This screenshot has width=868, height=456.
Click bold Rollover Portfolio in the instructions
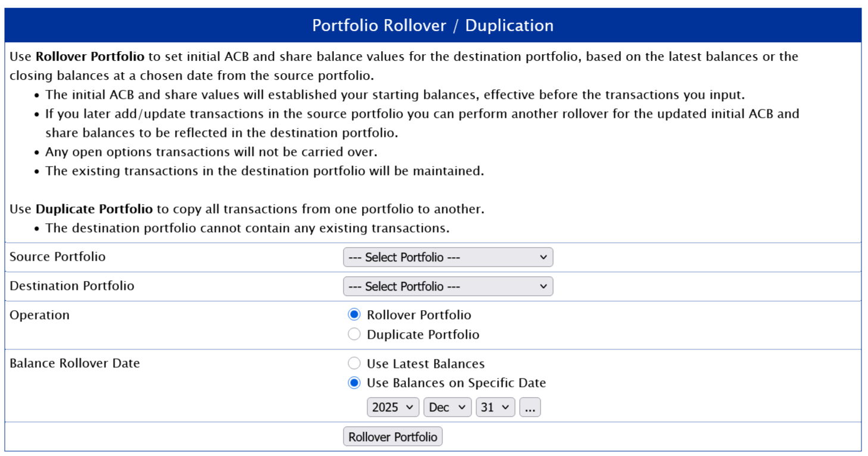click(90, 57)
